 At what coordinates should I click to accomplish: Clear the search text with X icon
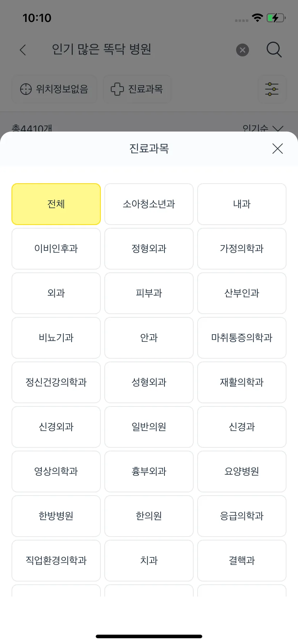point(243,50)
